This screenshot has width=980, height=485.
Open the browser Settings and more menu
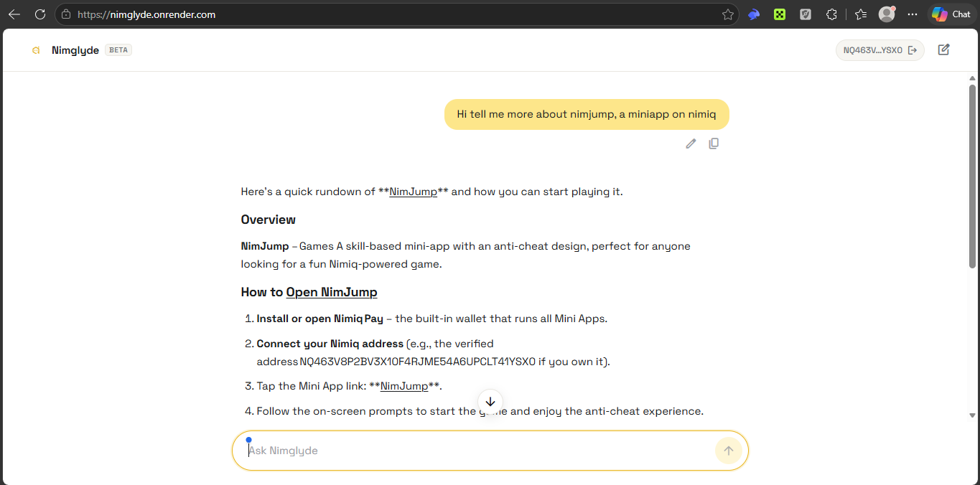click(913, 14)
